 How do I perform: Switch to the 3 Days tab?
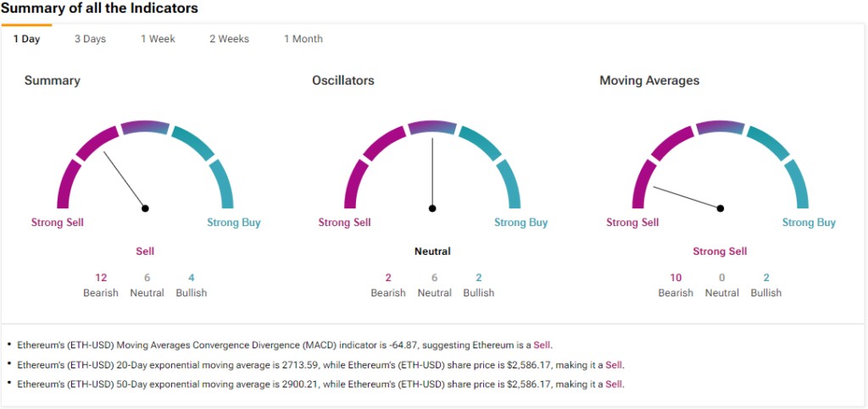coord(90,39)
